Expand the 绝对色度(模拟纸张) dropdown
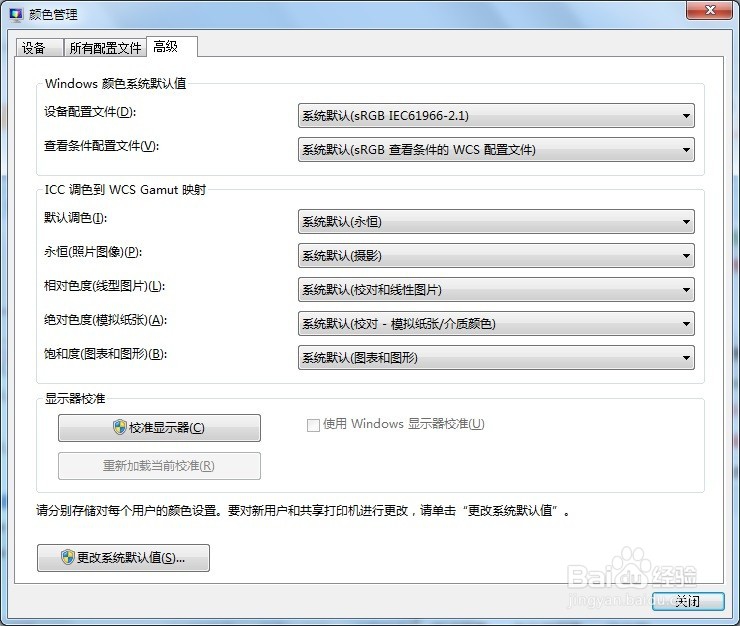This screenshot has height=626, width=740. pyautogui.click(x=496, y=323)
